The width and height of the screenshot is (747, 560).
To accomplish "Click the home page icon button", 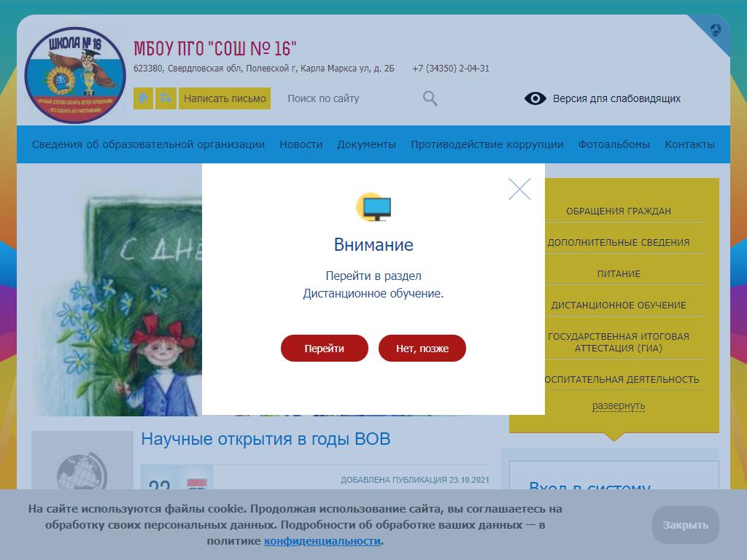I will pyautogui.click(x=143, y=98).
